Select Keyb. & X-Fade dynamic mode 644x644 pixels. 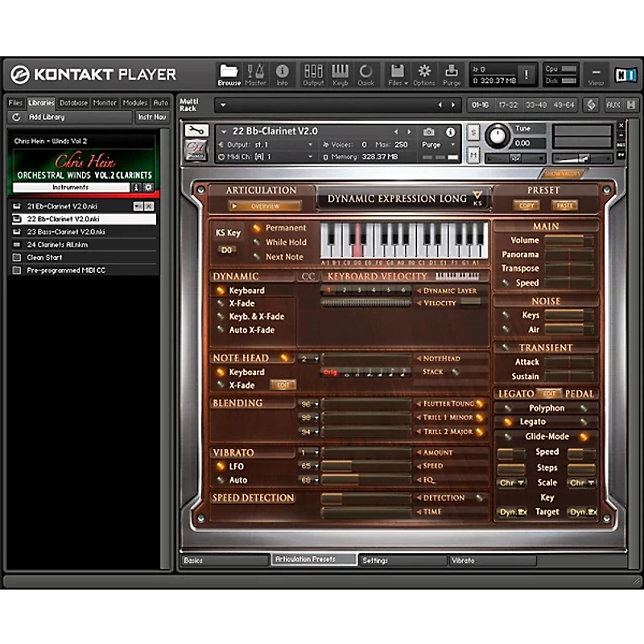221,316
